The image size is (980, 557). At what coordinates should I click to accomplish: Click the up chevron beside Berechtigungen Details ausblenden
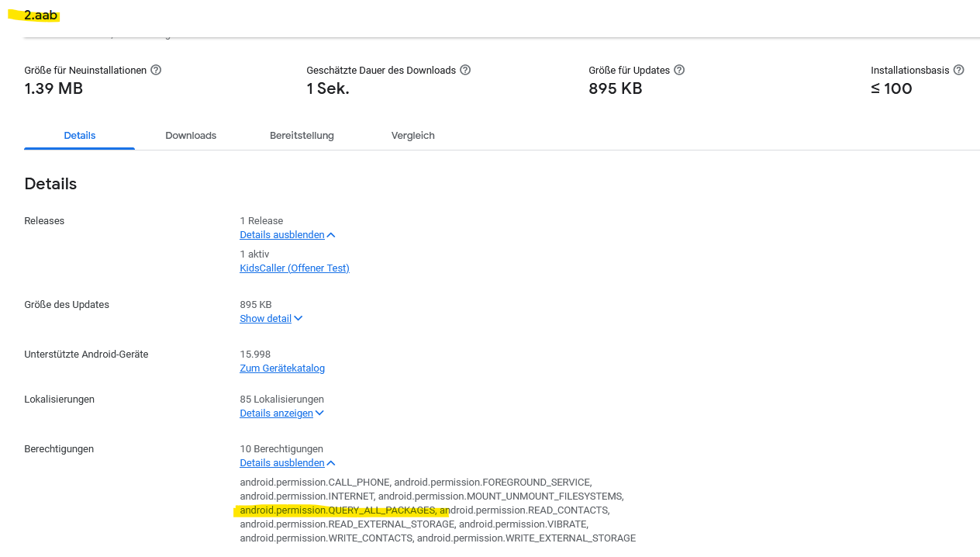pyautogui.click(x=331, y=463)
